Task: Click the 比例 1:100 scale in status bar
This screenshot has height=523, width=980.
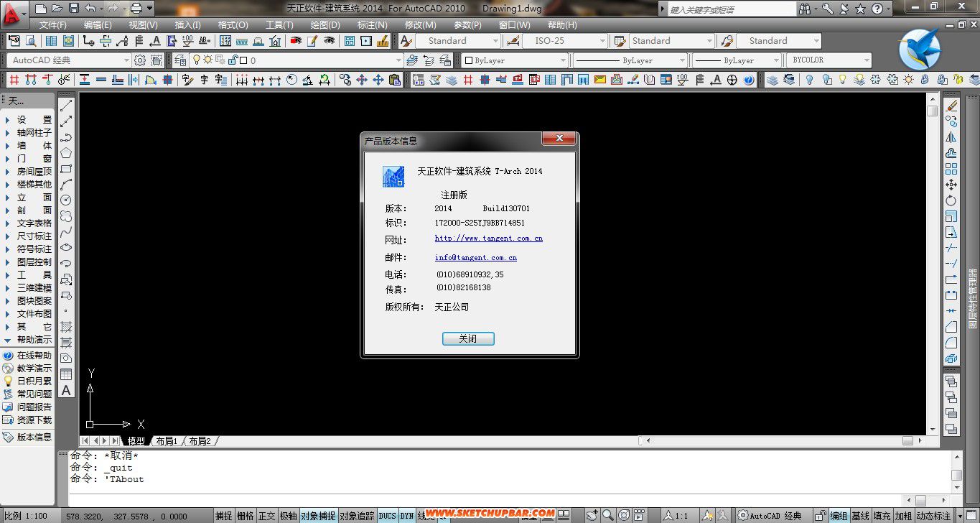Action: pos(26,516)
